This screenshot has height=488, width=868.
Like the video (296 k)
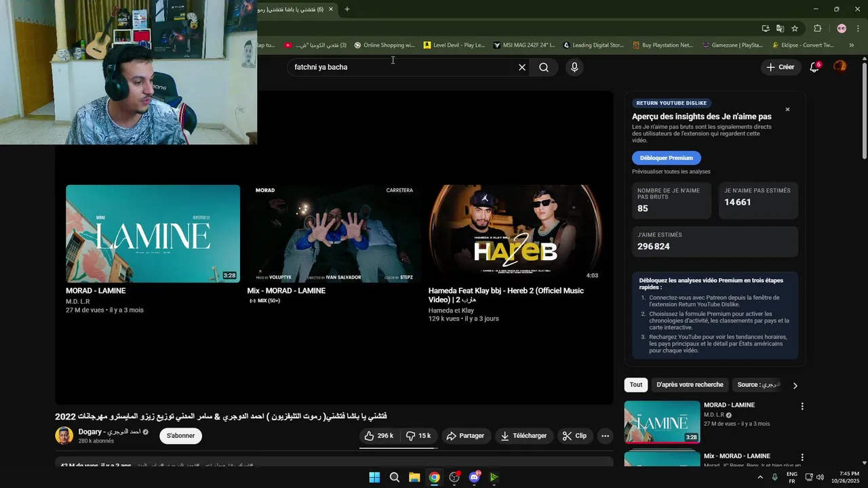point(379,436)
